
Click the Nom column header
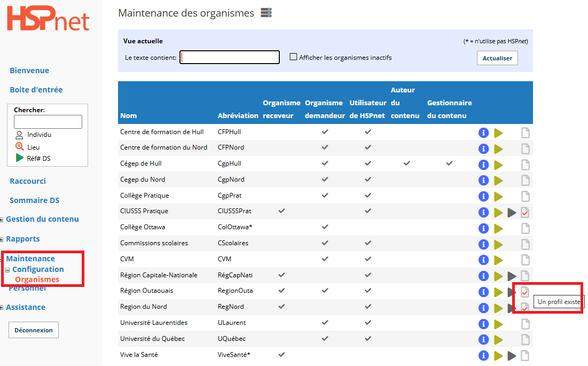(128, 115)
